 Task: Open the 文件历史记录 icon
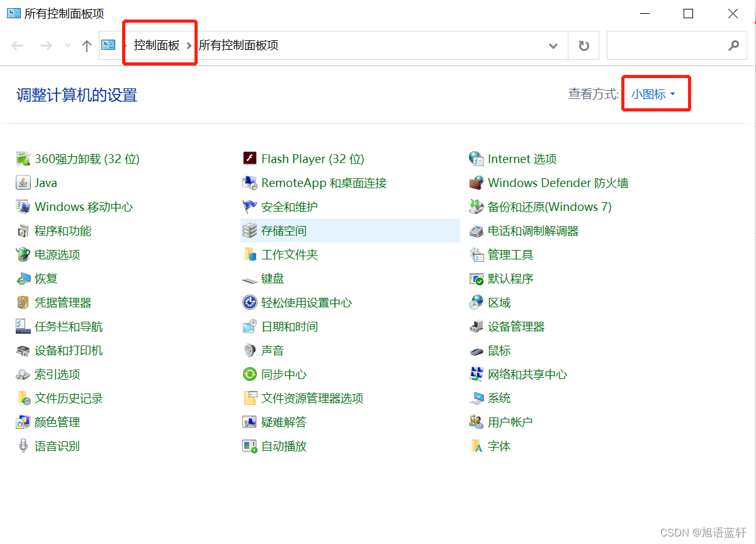pyautogui.click(x=23, y=398)
